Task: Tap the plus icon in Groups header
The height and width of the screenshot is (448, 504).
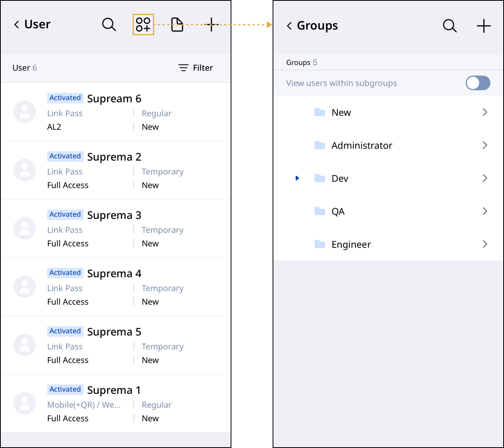Action: point(484,26)
